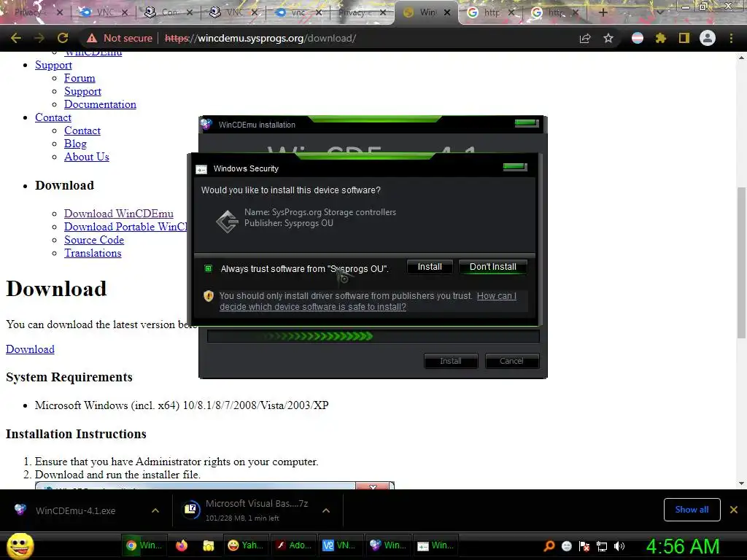Open the file explorer taskbar icon
The height and width of the screenshot is (560, 747).
208,545
